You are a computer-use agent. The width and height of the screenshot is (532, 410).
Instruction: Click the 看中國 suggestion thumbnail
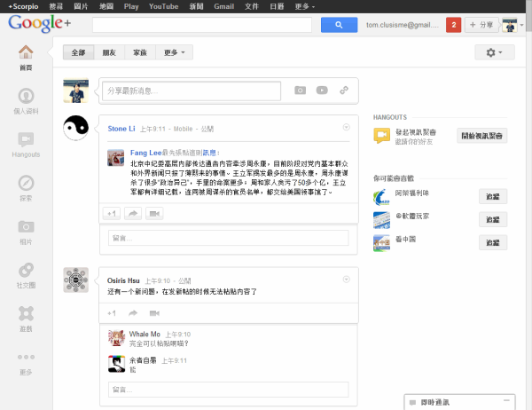(x=381, y=243)
